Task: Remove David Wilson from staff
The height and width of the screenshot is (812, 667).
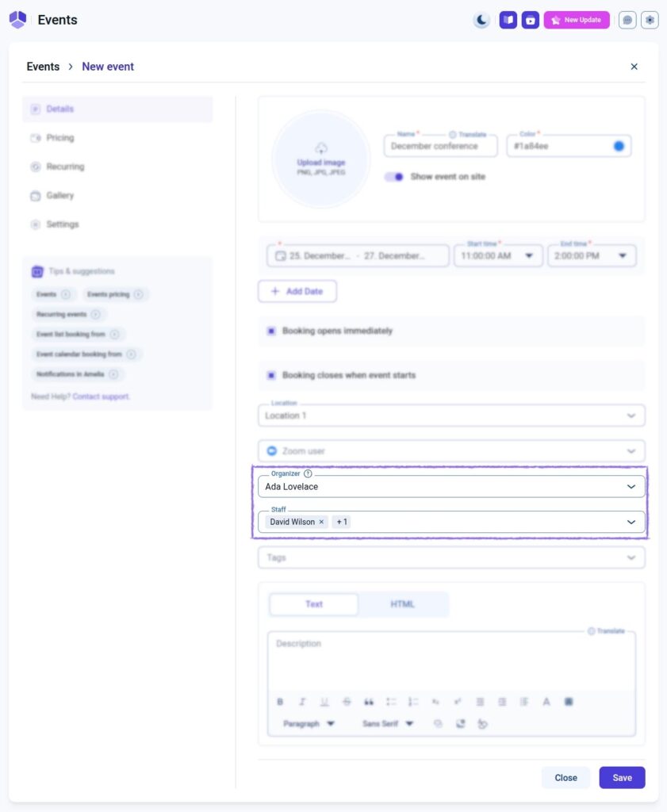Action: pyautogui.click(x=321, y=522)
